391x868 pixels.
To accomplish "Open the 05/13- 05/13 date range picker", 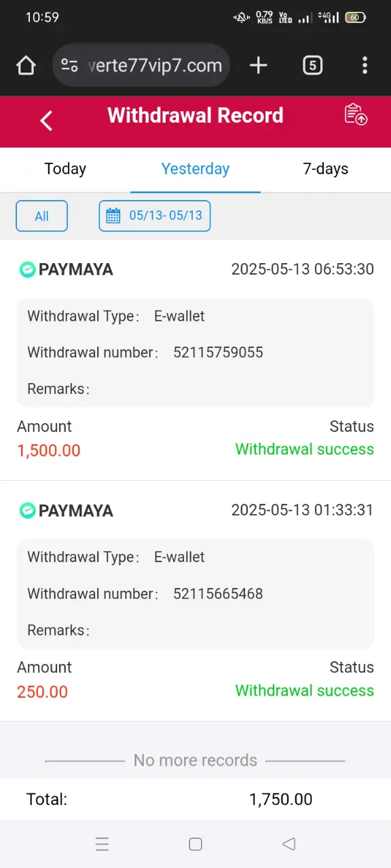I will pos(155,216).
